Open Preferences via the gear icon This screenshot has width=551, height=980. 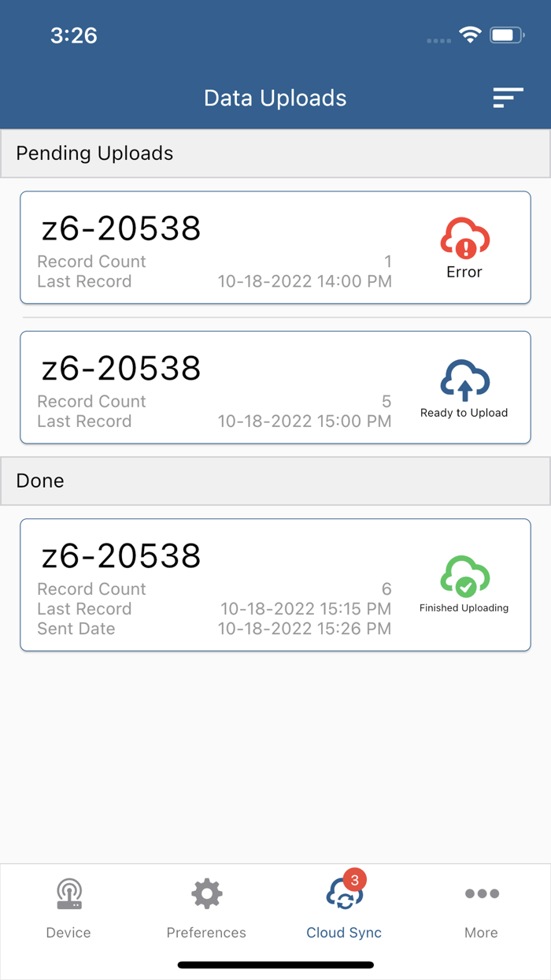tap(206, 893)
